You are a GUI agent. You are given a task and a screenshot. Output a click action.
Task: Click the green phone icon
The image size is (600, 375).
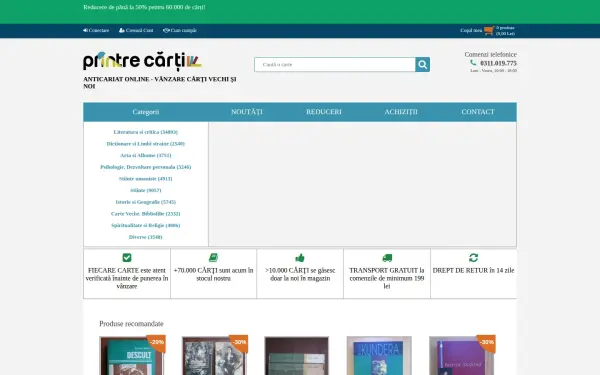tap(473, 63)
